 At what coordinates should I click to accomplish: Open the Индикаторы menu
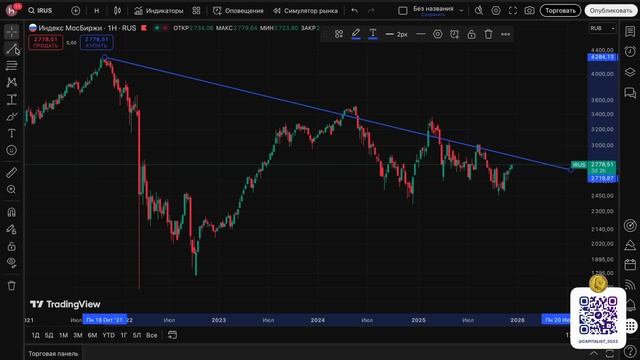click(159, 11)
